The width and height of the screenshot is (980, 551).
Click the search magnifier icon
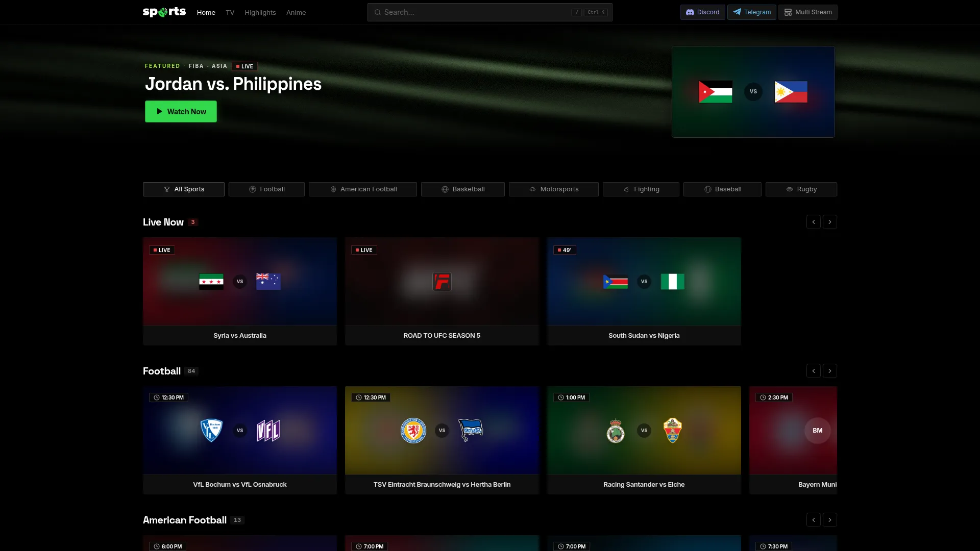pyautogui.click(x=378, y=12)
